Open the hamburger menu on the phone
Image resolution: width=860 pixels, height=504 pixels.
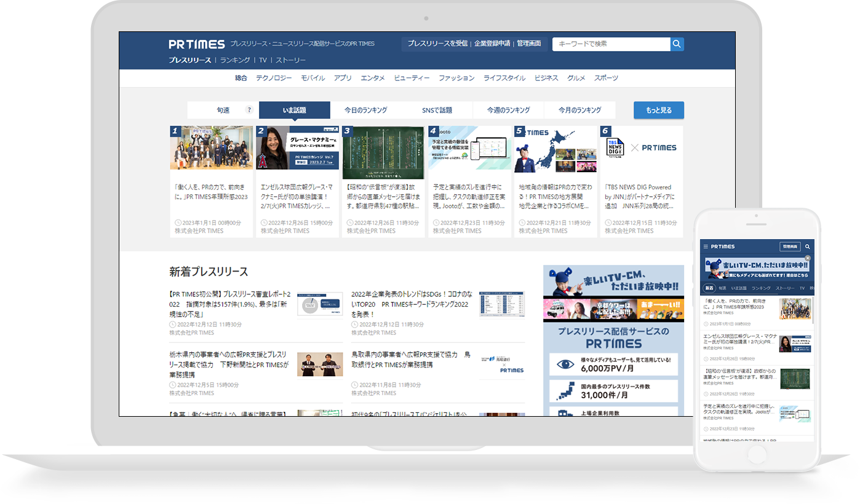[706, 246]
